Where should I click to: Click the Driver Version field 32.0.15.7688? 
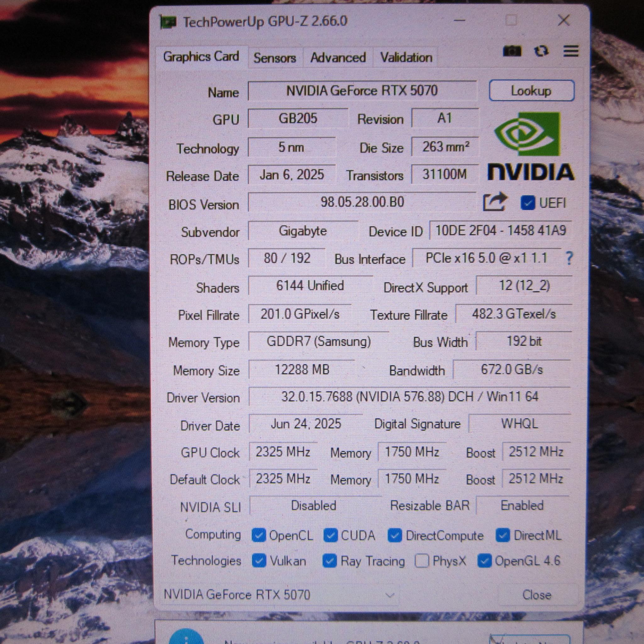(x=410, y=397)
